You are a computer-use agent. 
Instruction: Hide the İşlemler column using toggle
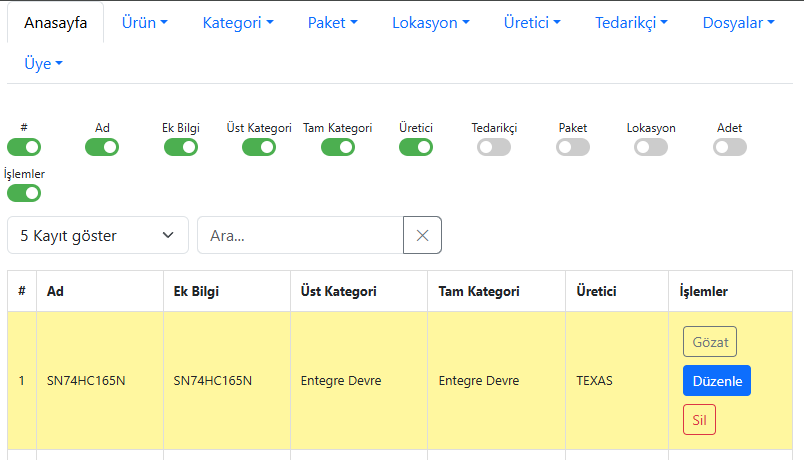point(24,193)
